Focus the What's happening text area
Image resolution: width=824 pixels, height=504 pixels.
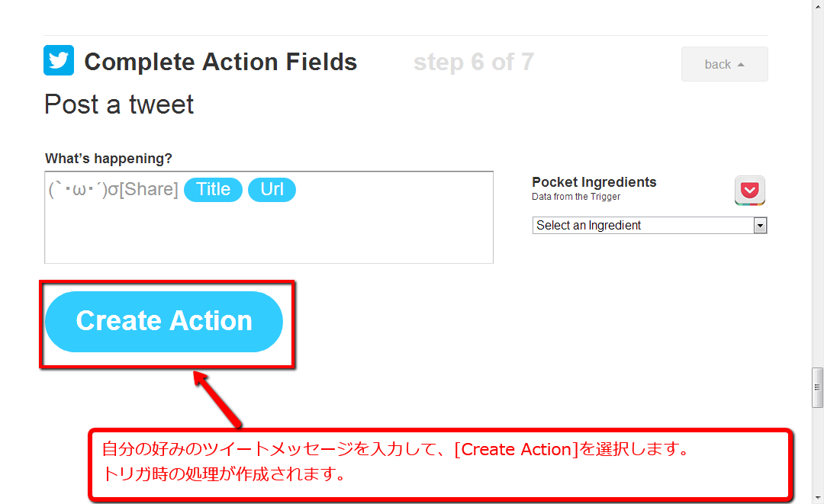(x=269, y=233)
